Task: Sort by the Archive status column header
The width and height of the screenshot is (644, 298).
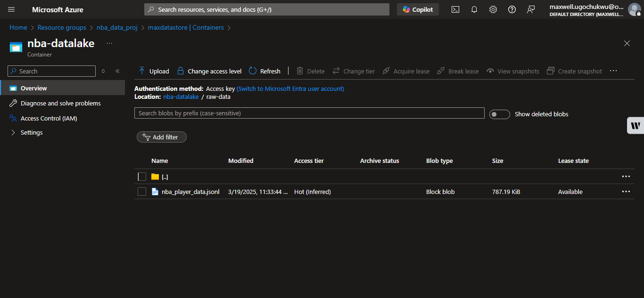Action: tap(380, 161)
